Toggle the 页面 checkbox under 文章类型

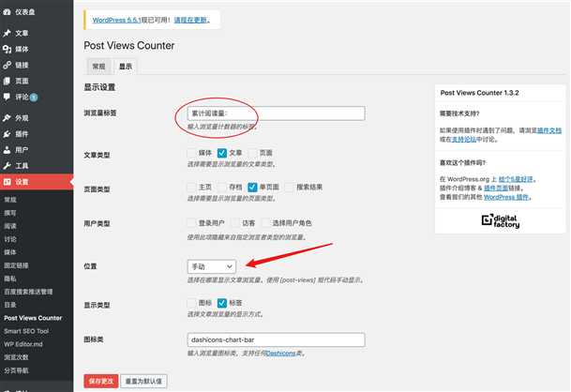pos(253,153)
